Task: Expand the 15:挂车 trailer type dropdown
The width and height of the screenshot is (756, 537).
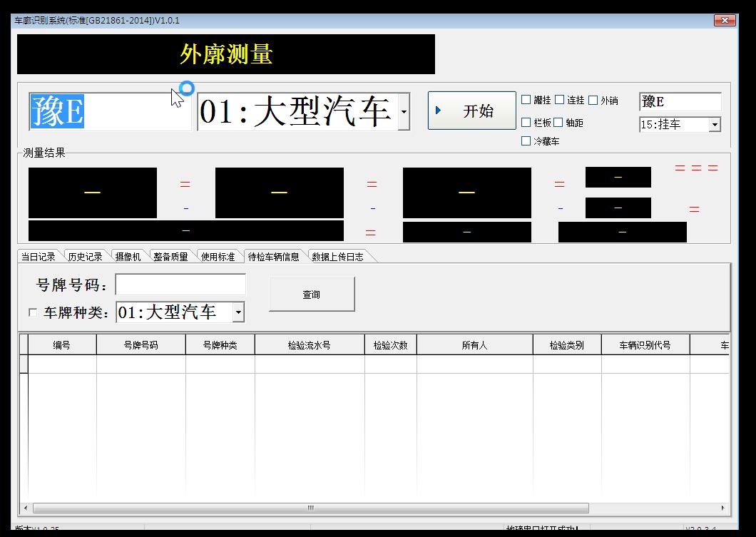Action: [715, 125]
